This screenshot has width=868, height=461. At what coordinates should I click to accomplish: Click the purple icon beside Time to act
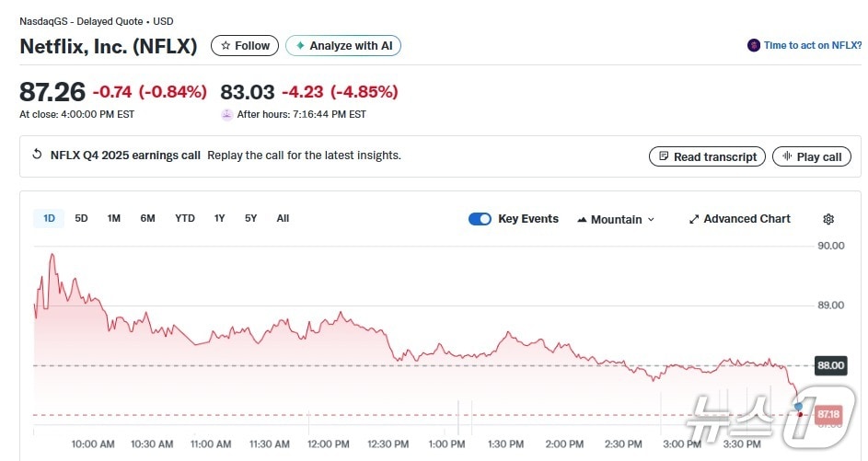tap(754, 45)
